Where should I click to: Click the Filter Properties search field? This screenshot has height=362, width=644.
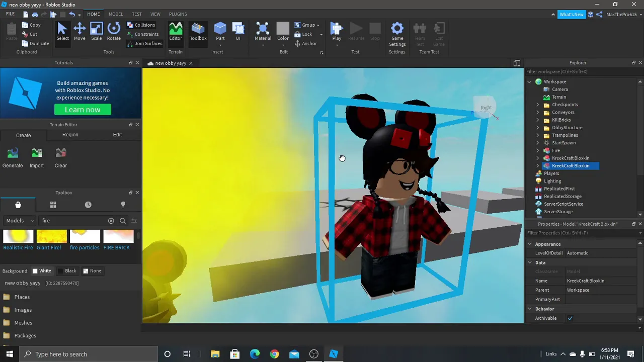coord(584,233)
